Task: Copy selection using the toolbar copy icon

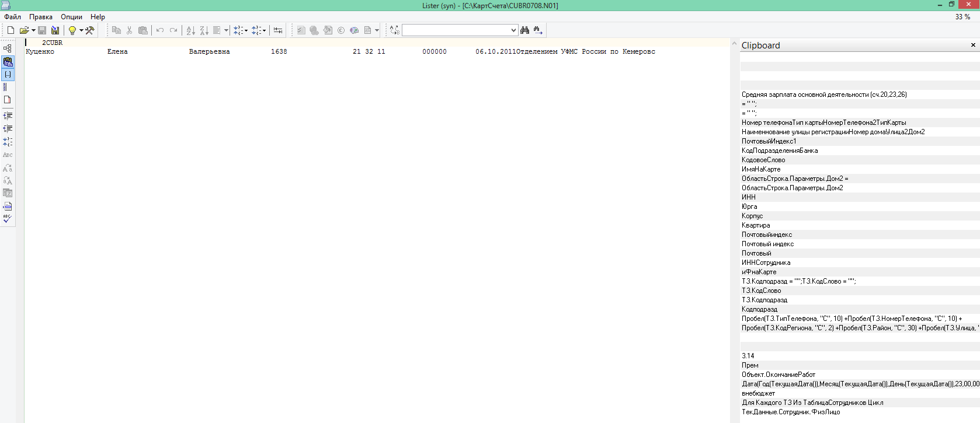Action: click(116, 30)
